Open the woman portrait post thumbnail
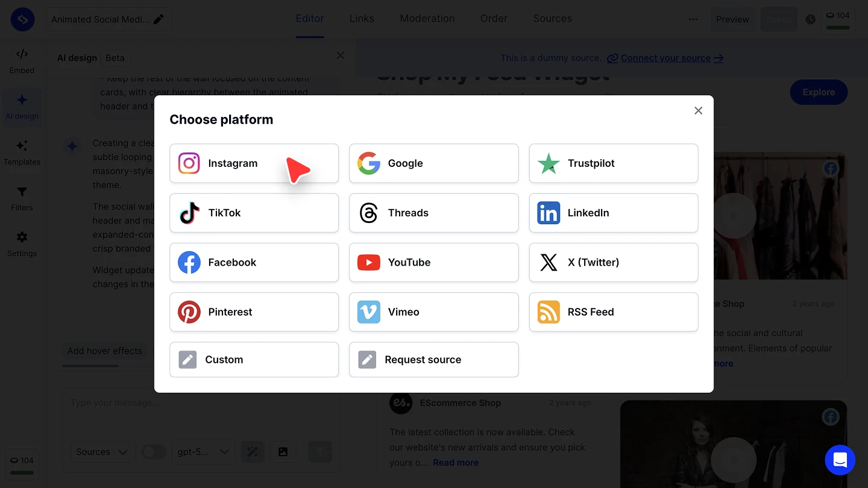Viewport: 868px width, 488px height. (x=734, y=444)
